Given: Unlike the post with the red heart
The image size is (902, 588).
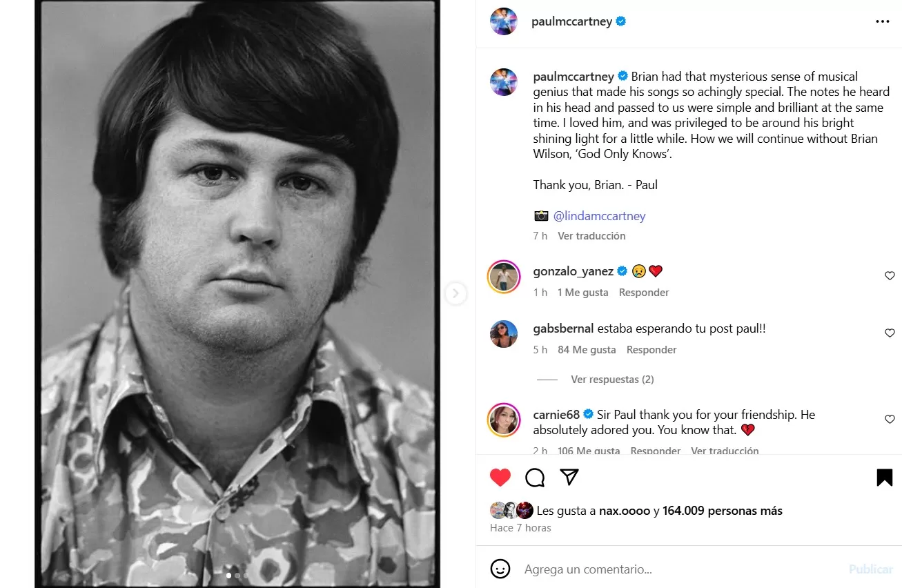Looking at the screenshot, I should (500, 477).
